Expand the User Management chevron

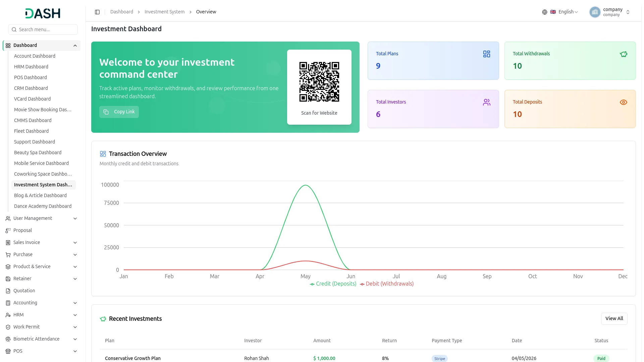(x=75, y=219)
